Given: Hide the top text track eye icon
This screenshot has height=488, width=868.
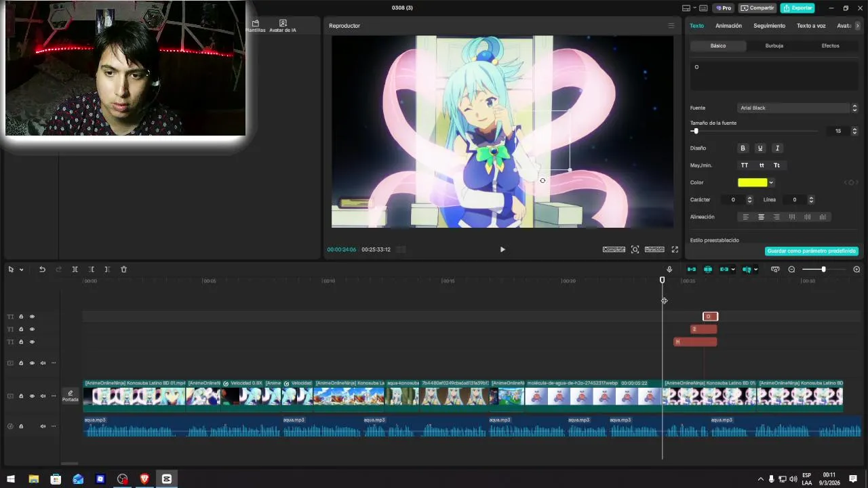Looking at the screenshot, I should click(32, 317).
